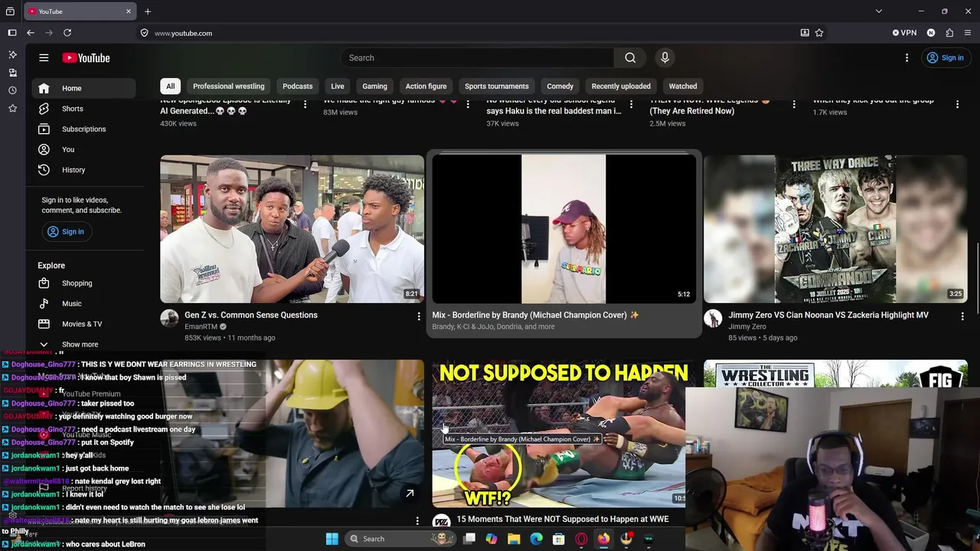Open Microsoft Store from the taskbar
Viewport: 980px width, 551px height.
tap(559, 539)
